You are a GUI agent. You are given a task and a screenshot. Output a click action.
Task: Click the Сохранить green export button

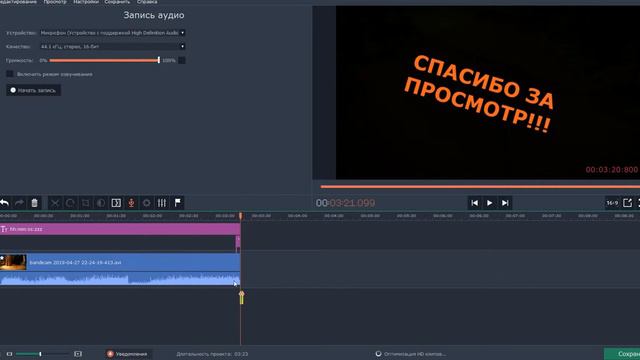click(x=622, y=354)
